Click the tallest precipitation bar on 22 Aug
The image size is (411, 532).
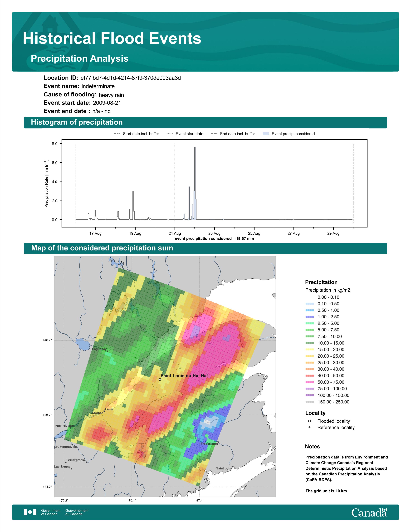click(195, 183)
